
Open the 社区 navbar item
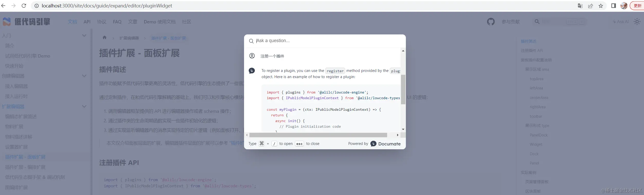click(x=186, y=22)
